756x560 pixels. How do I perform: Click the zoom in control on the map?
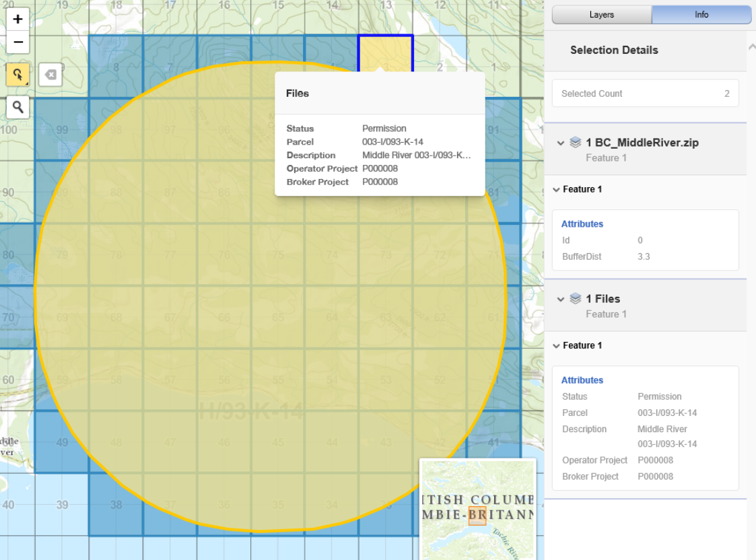pos(18,19)
